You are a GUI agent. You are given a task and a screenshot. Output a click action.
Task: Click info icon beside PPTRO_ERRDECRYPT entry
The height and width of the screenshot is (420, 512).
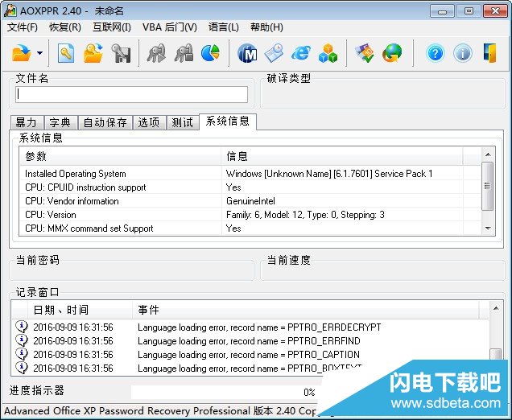[22, 327]
